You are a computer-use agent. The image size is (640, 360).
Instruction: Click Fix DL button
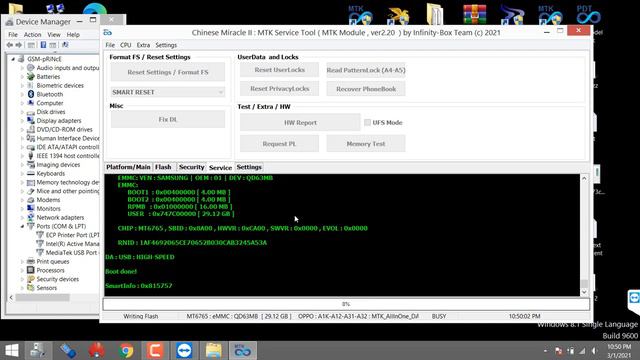168,119
